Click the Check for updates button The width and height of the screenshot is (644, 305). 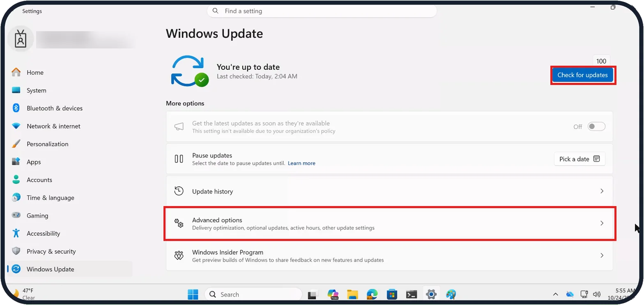(x=582, y=75)
